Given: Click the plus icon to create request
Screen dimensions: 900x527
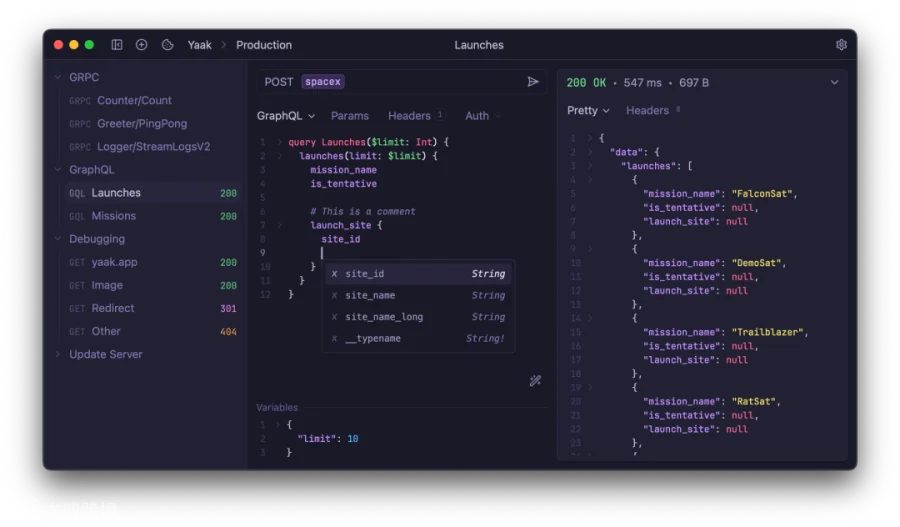Looking at the screenshot, I should (x=141, y=45).
